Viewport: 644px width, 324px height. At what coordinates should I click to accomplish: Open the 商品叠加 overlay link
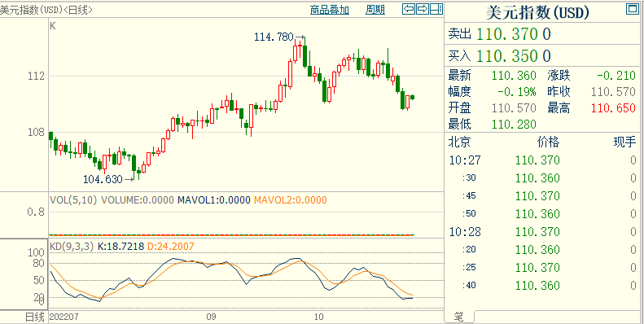tap(330, 10)
